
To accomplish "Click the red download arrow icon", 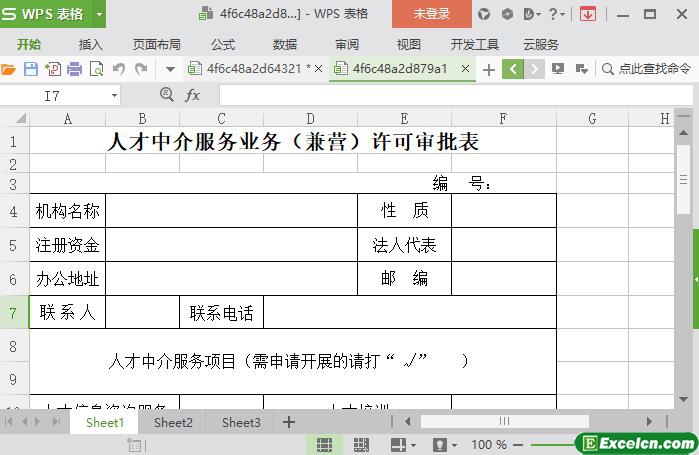I will [588, 14].
